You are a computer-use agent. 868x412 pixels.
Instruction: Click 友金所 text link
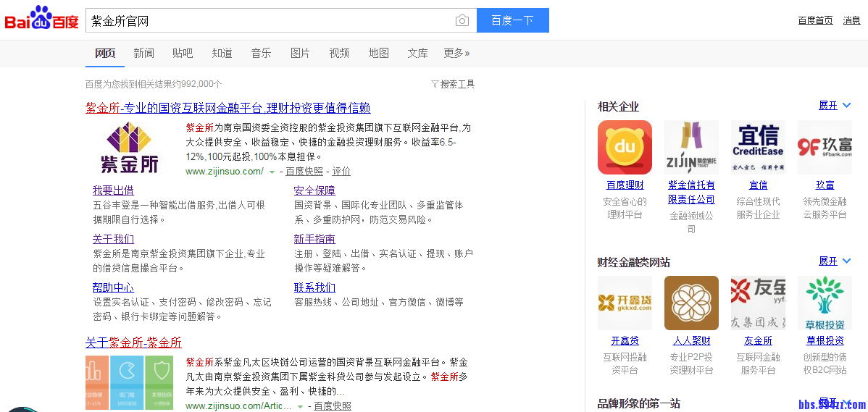tap(758, 340)
